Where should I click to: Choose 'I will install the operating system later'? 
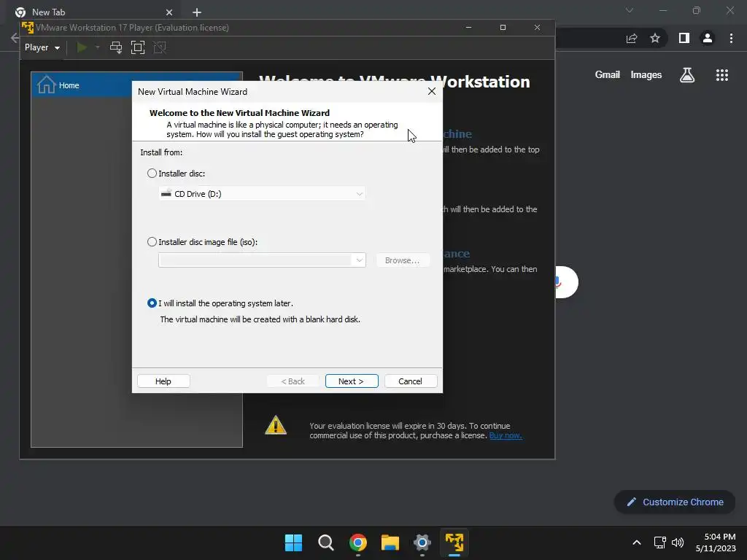pyautogui.click(x=152, y=303)
